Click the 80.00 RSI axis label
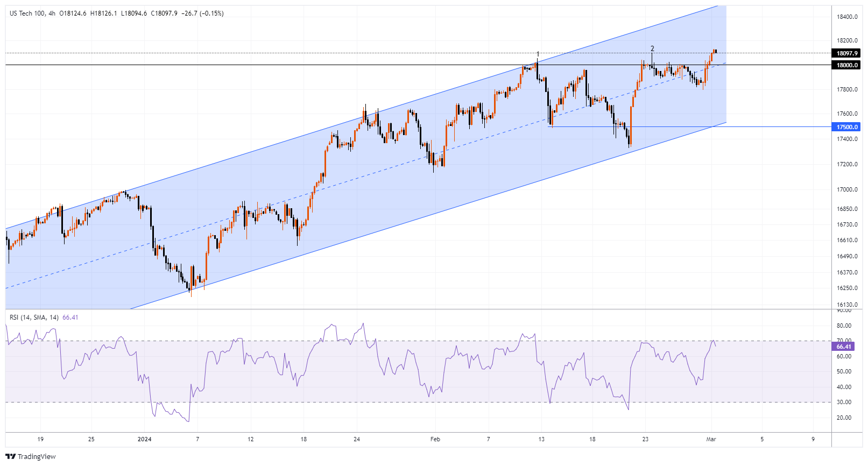868x466 pixels. click(x=844, y=326)
